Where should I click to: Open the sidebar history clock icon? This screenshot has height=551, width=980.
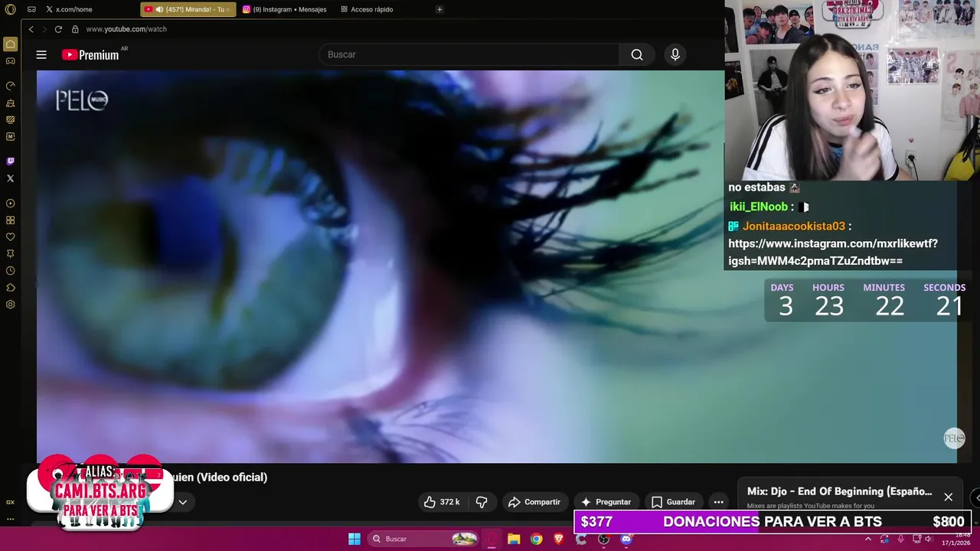pos(10,271)
